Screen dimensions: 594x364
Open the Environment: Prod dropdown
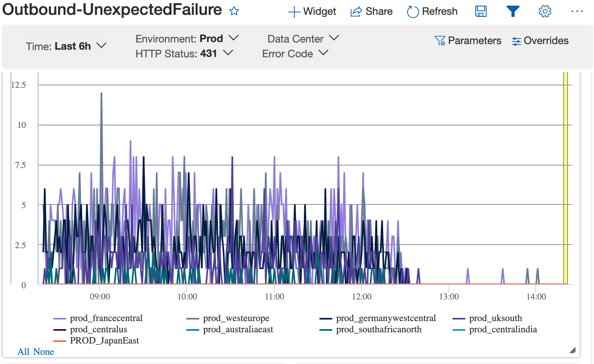187,38
